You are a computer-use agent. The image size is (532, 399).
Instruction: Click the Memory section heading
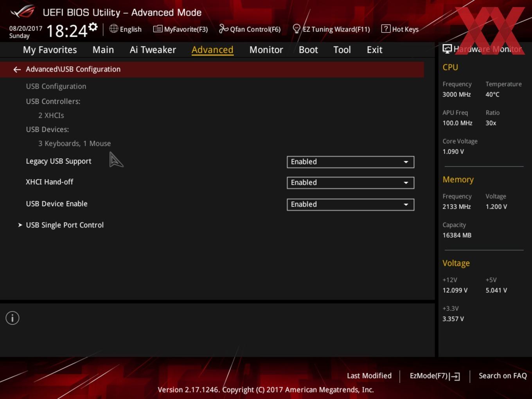tap(458, 180)
